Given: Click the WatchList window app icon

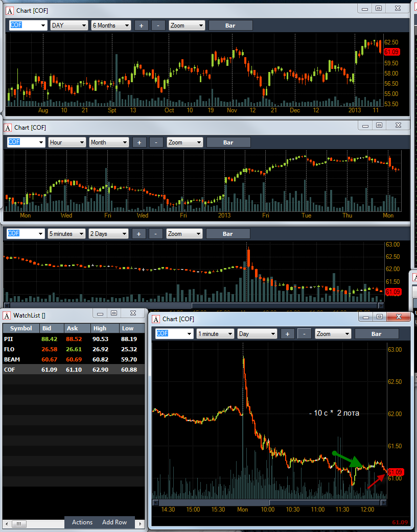Looking at the screenshot, I should point(7,316).
